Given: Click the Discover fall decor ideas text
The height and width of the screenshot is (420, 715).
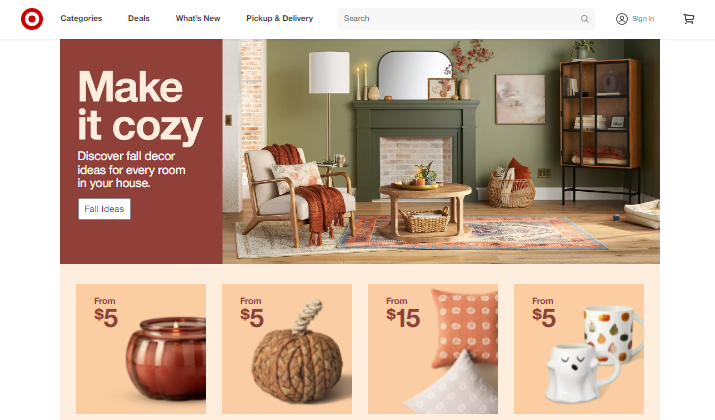Looking at the screenshot, I should point(131,170).
